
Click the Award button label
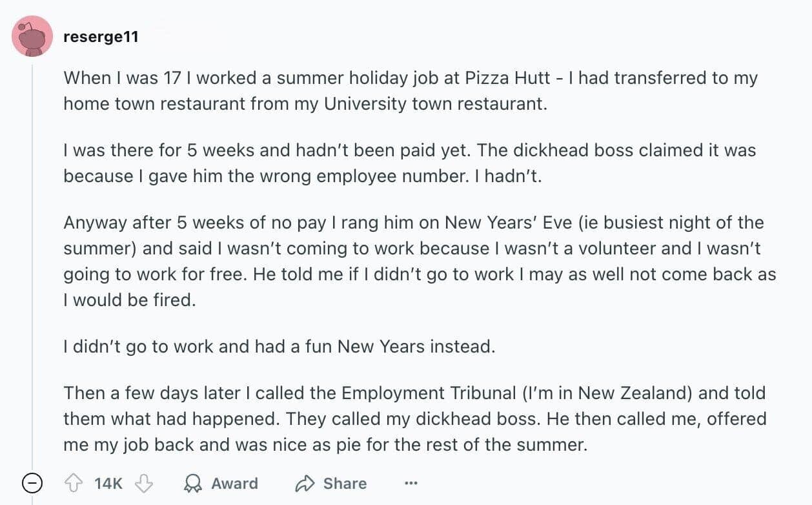234,484
